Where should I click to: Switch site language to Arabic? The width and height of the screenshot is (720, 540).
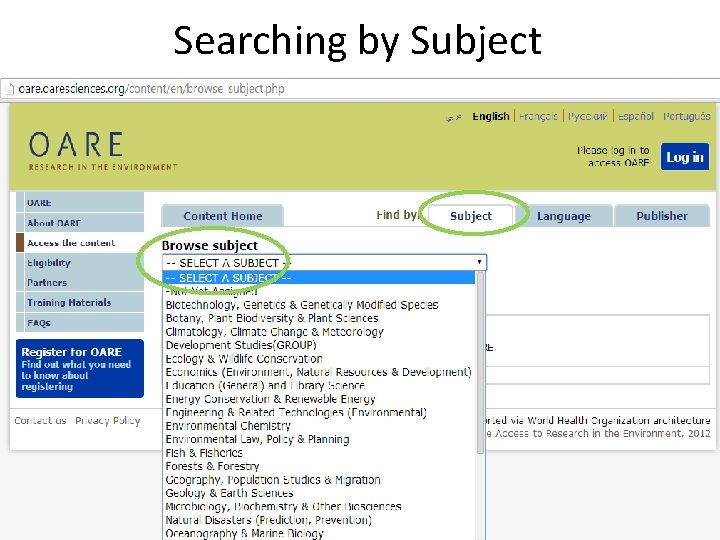click(x=453, y=118)
